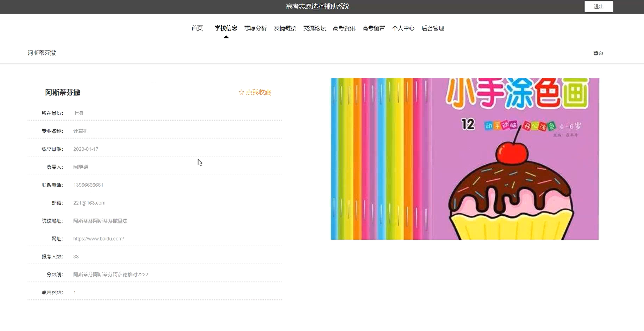Click the person-in-charge value 阿萨德
Image resolution: width=644 pixels, height=331 pixels.
pyautogui.click(x=81, y=167)
